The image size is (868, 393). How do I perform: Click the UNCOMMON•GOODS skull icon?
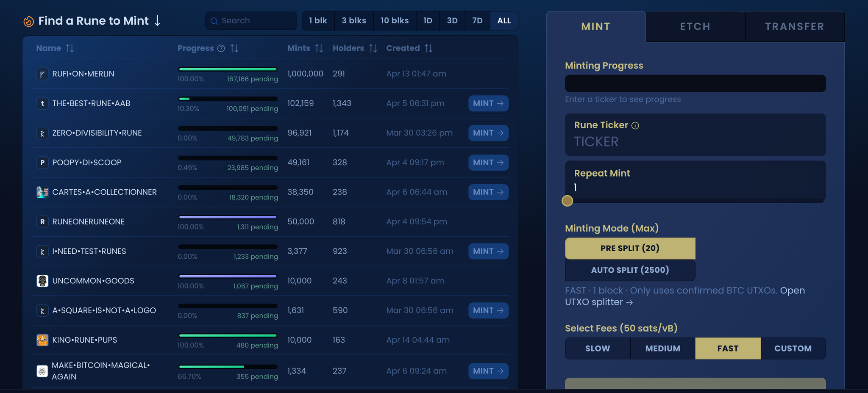[42, 281]
